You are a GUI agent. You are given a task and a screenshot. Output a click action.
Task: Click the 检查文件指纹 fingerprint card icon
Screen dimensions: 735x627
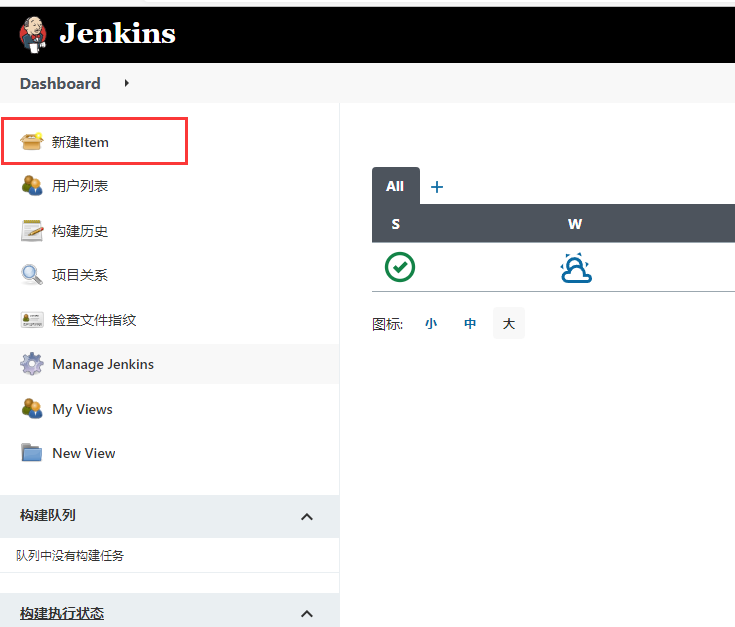tap(31, 320)
